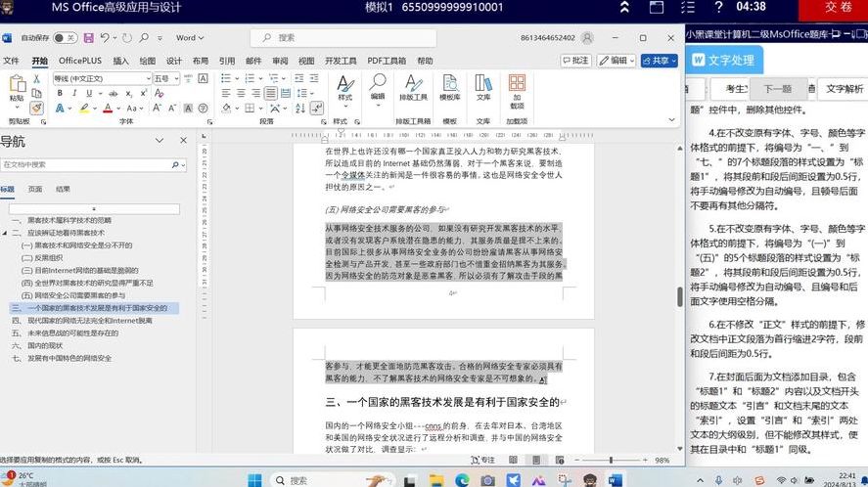
Task: Open the 文库 library icon
Action: click(483, 87)
